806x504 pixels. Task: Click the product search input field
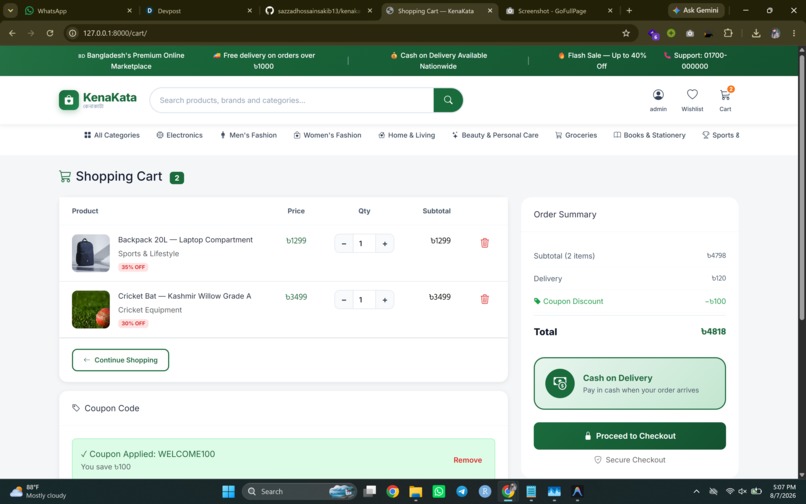[291, 100]
